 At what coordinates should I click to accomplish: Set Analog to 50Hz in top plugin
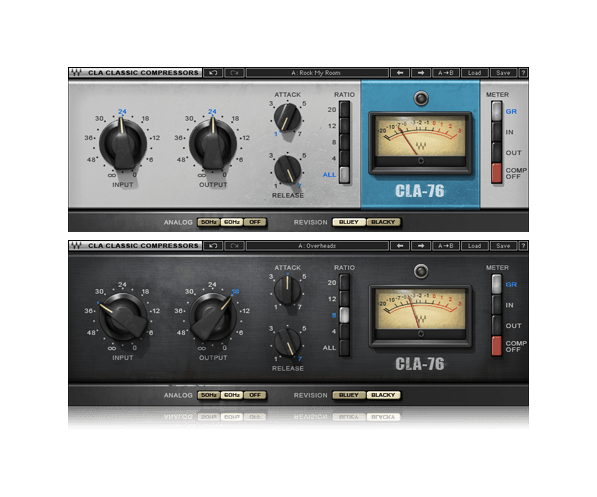click(209, 222)
